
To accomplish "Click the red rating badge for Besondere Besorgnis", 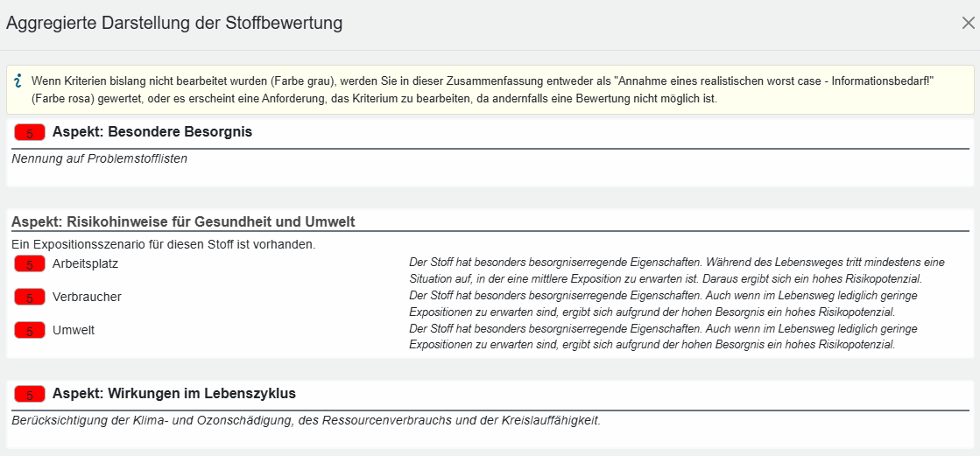I will click(30, 133).
